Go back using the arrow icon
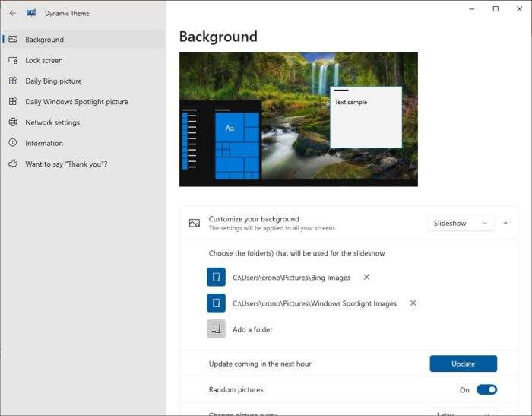This screenshot has height=416, width=532. click(13, 13)
